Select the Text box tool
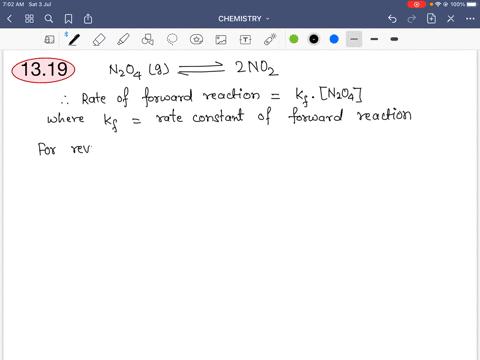The width and height of the screenshot is (480, 360). (245, 40)
